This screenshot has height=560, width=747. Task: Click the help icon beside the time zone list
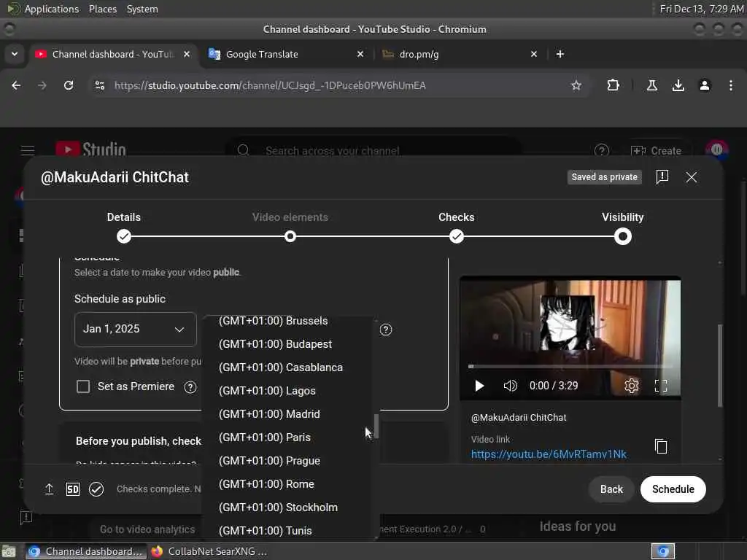pyautogui.click(x=386, y=330)
